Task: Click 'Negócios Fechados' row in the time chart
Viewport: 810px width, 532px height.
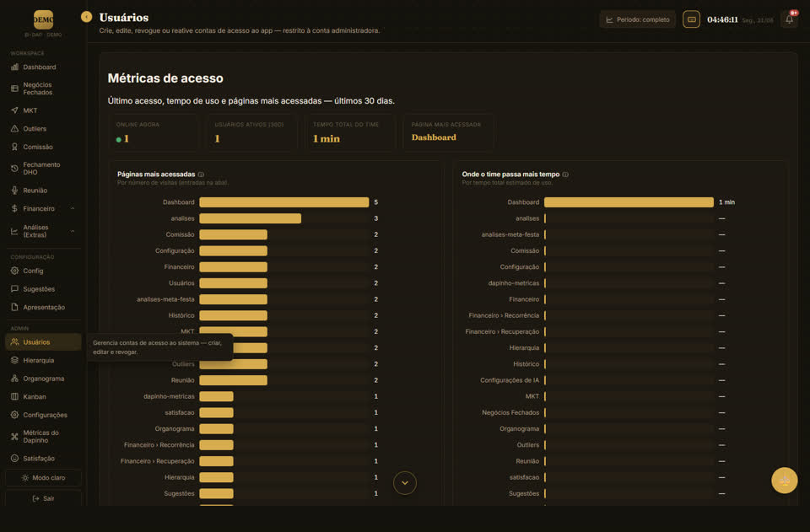Action: tap(601, 413)
